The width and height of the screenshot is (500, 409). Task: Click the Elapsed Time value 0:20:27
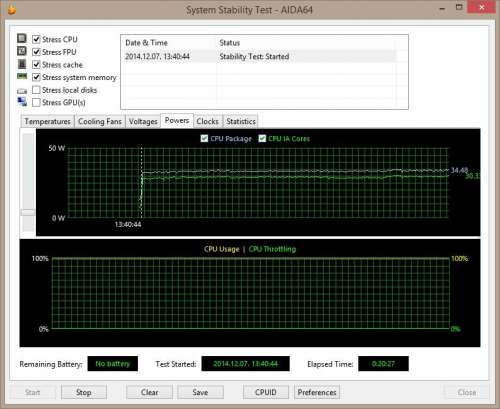[383, 364]
